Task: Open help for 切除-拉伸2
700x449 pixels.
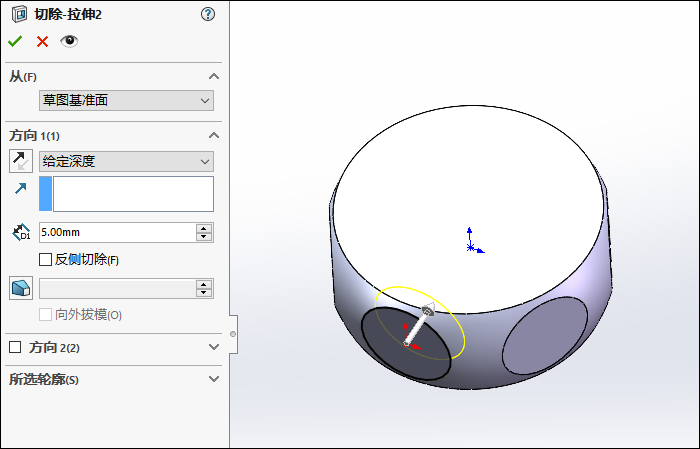Action: 208,14
